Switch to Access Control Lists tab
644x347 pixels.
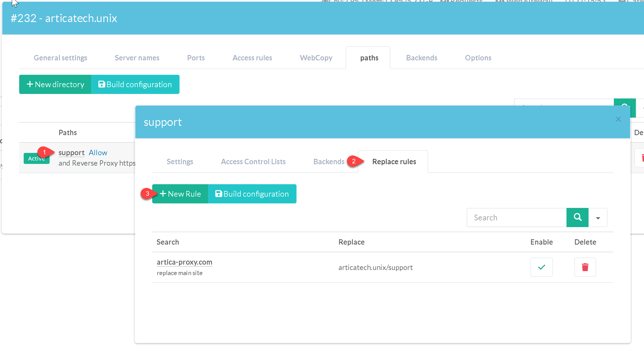click(253, 162)
